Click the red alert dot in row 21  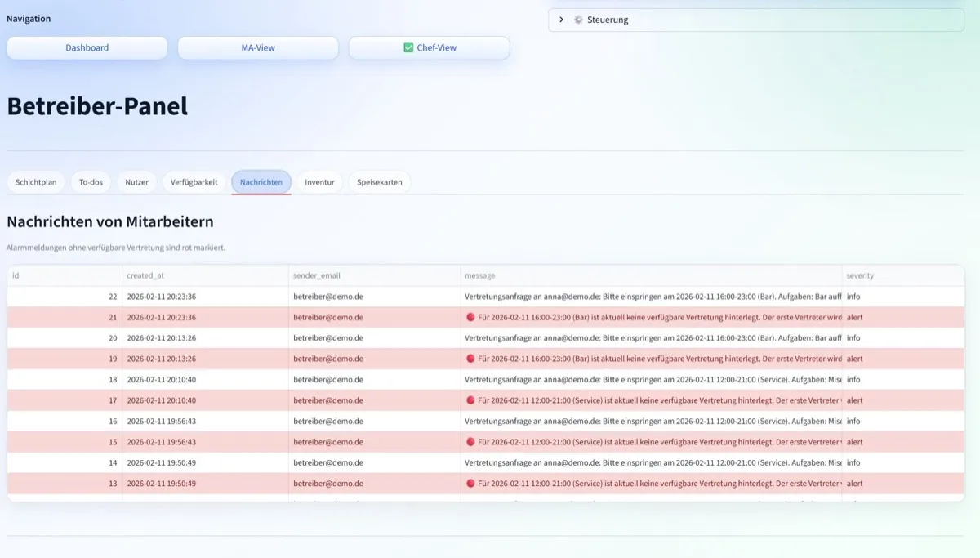point(470,317)
